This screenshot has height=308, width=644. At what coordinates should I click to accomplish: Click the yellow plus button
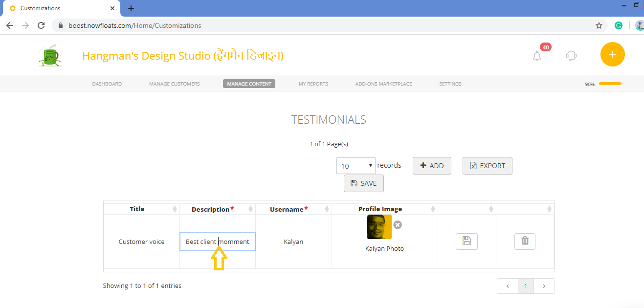point(613,54)
